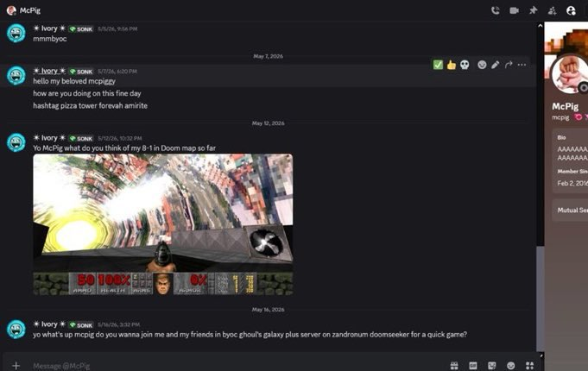Open add reaction smiley in message toolbar
The image size is (588, 371).
(x=482, y=65)
